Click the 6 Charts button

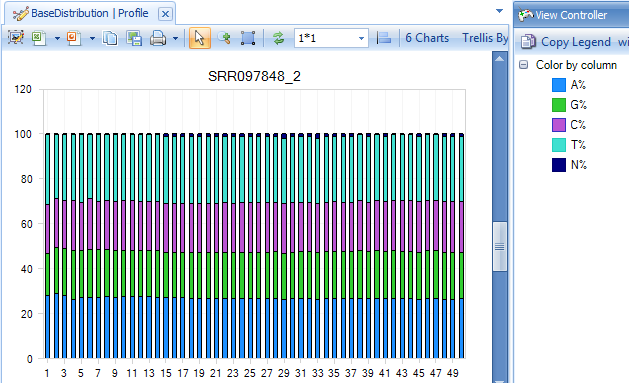coord(427,38)
